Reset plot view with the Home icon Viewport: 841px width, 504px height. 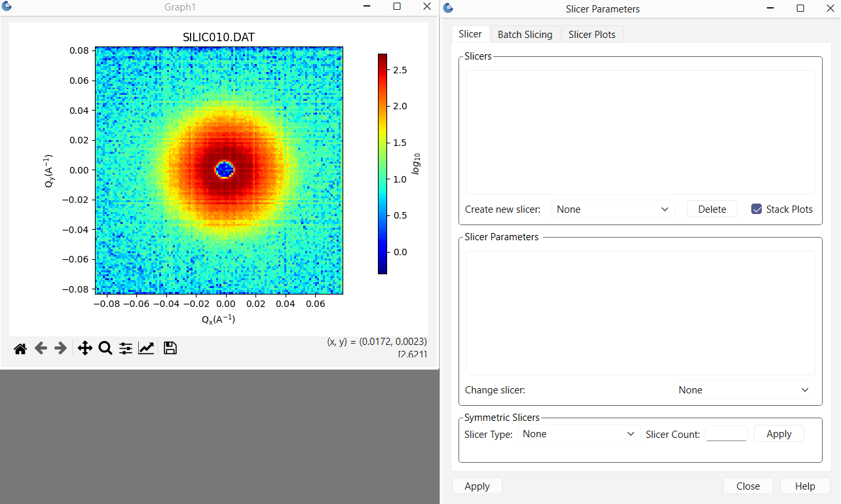pyautogui.click(x=20, y=348)
